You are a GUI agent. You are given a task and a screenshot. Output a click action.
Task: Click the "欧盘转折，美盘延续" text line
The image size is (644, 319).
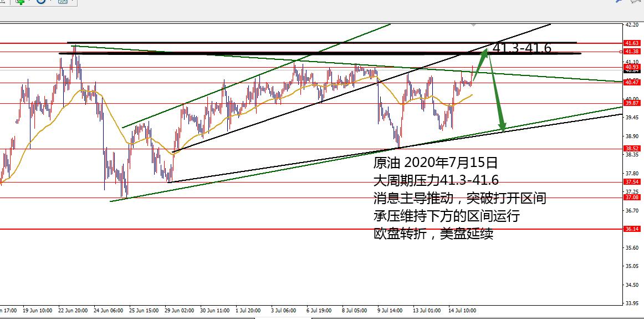coord(433,234)
